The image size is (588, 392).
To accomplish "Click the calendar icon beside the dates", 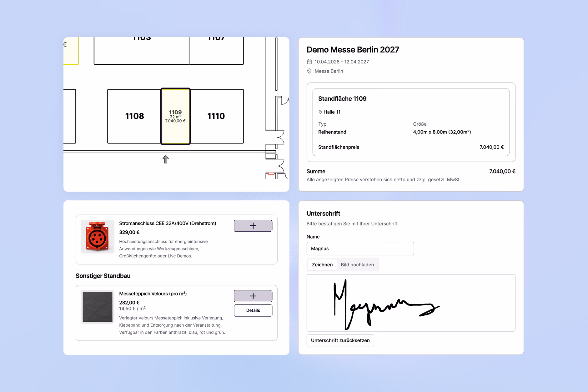I will point(309,62).
